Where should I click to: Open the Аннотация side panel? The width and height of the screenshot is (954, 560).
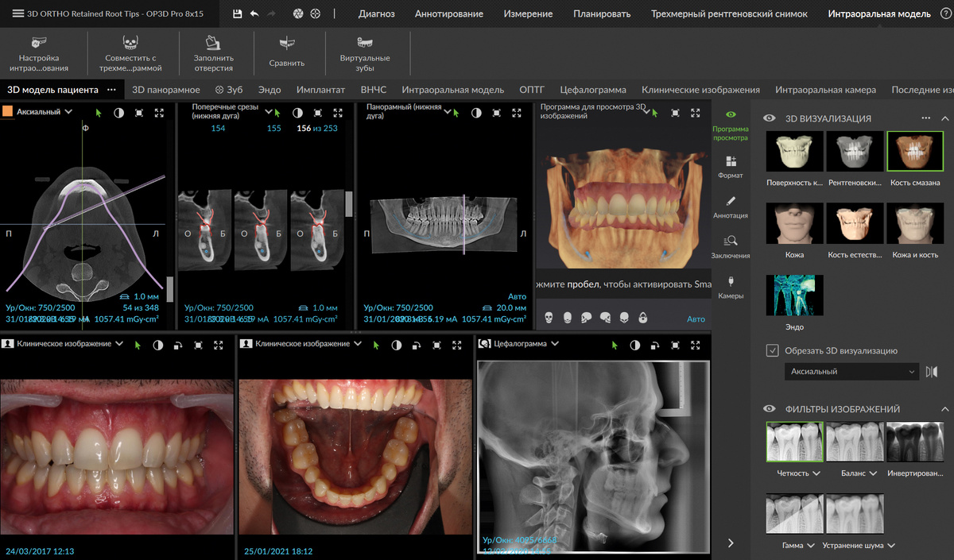click(x=730, y=207)
